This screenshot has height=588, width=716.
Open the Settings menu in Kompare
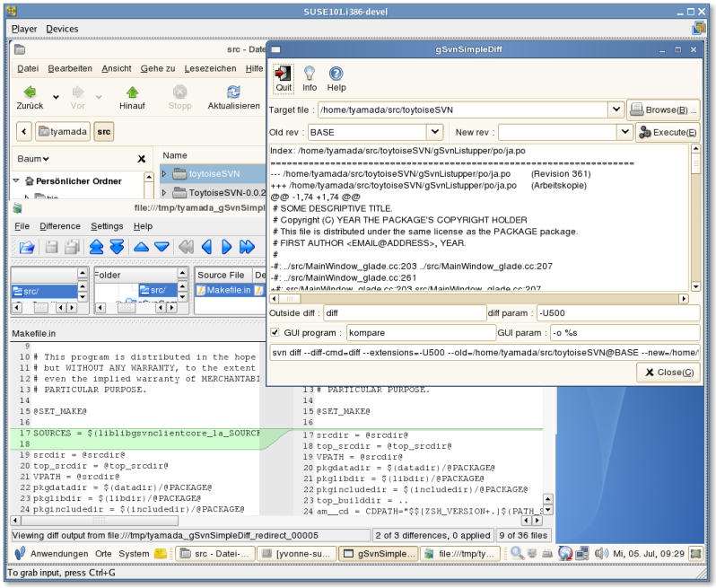coord(107,226)
